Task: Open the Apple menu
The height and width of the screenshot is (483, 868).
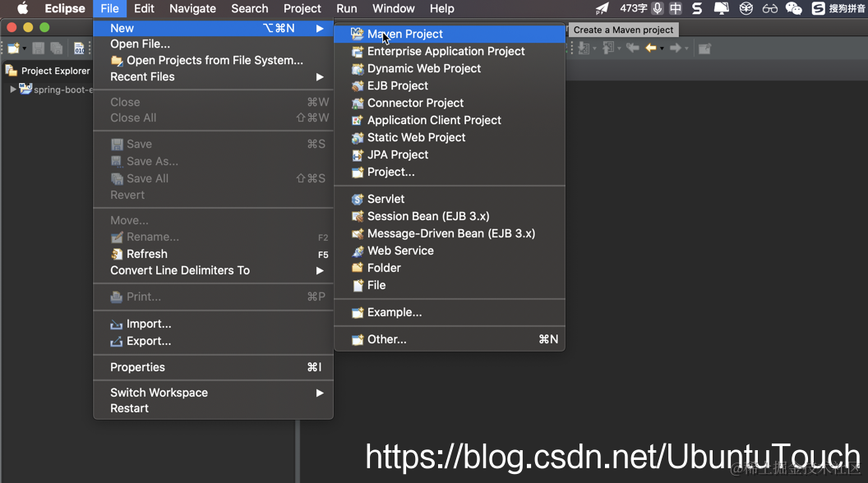Action: coord(22,8)
